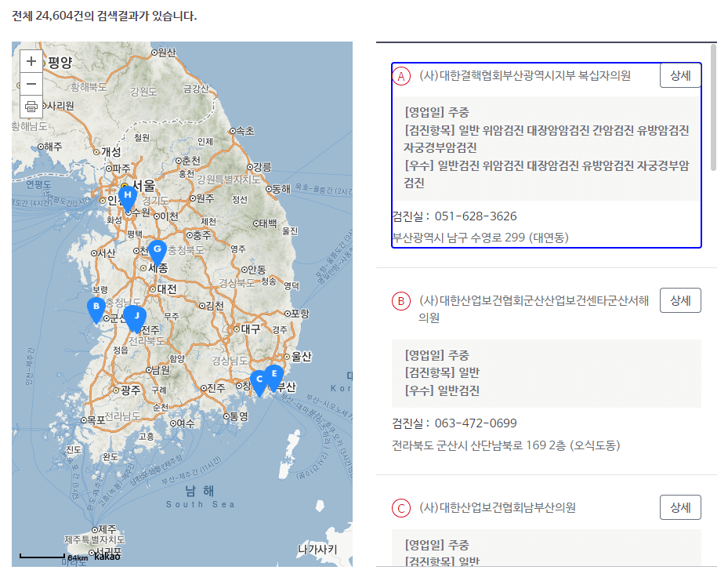Open 상세 details for 군산서해의원
The height and width of the screenshot is (581, 728).
679,300
